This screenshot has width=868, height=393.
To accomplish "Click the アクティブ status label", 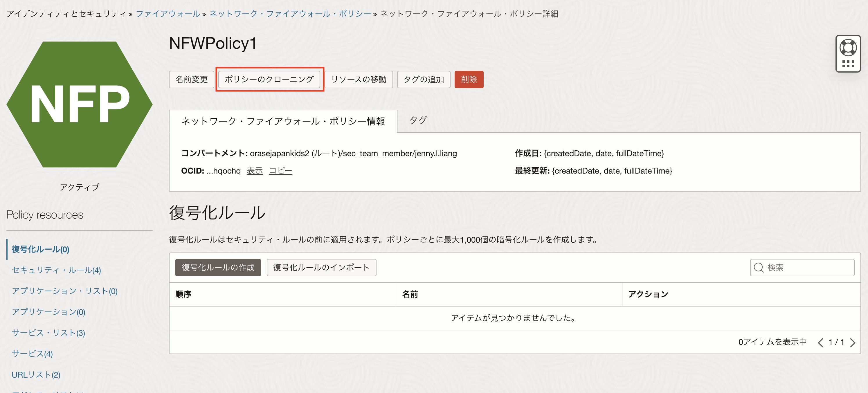I will point(80,187).
